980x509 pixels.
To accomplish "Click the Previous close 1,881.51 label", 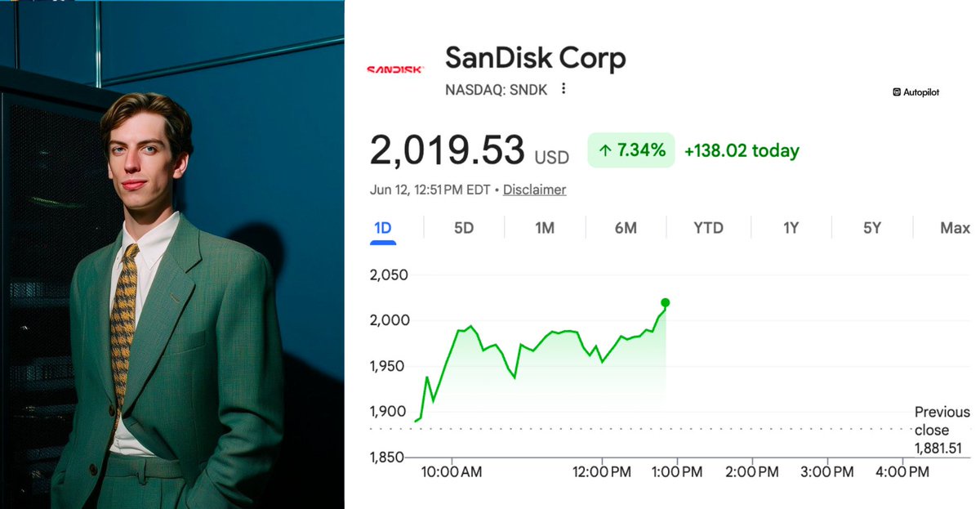I will [x=942, y=430].
